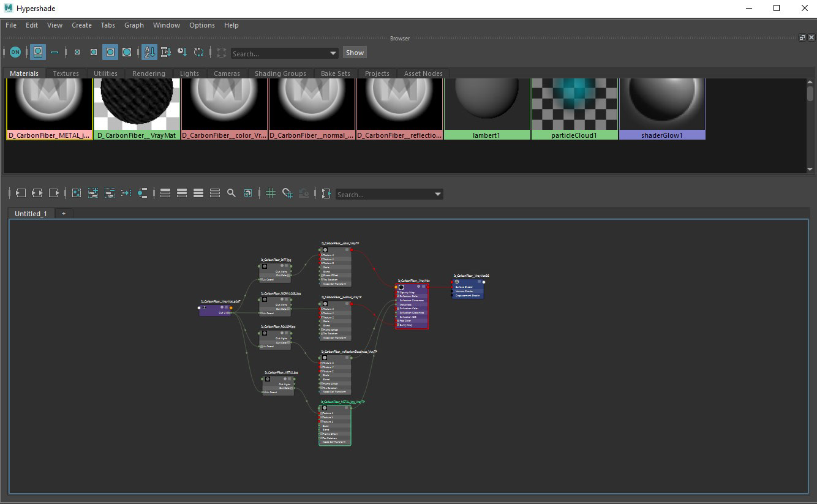Click the Input and output connections icon

click(37, 193)
